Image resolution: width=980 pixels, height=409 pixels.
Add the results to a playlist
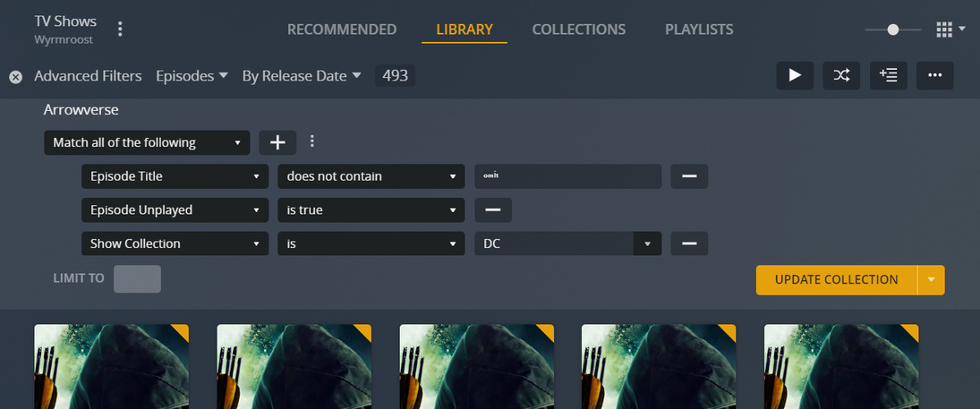tap(888, 76)
